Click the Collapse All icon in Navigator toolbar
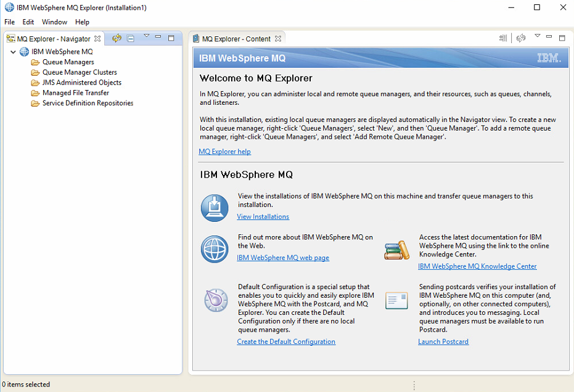 tap(130, 38)
